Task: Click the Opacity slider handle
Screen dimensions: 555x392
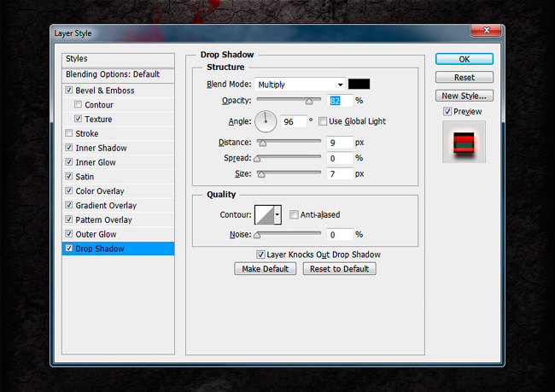Action: pyautogui.click(x=309, y=102)
